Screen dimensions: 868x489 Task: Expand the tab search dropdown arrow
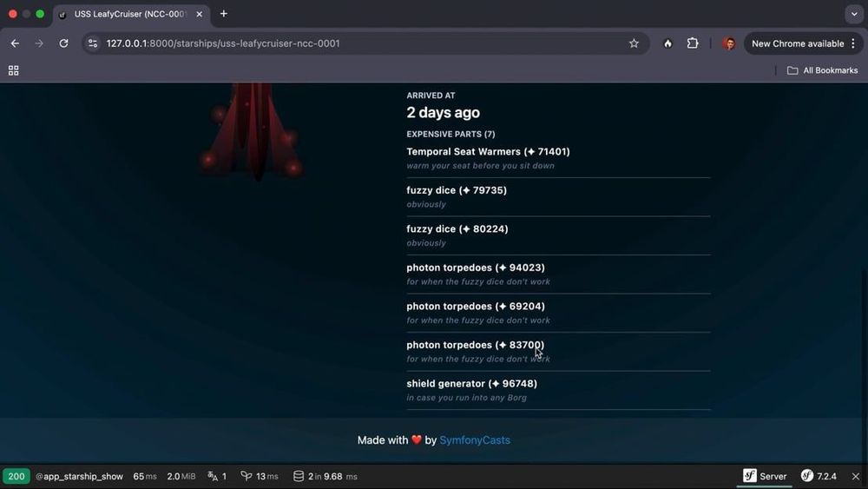pyautogui.click(x=853, y=14)
